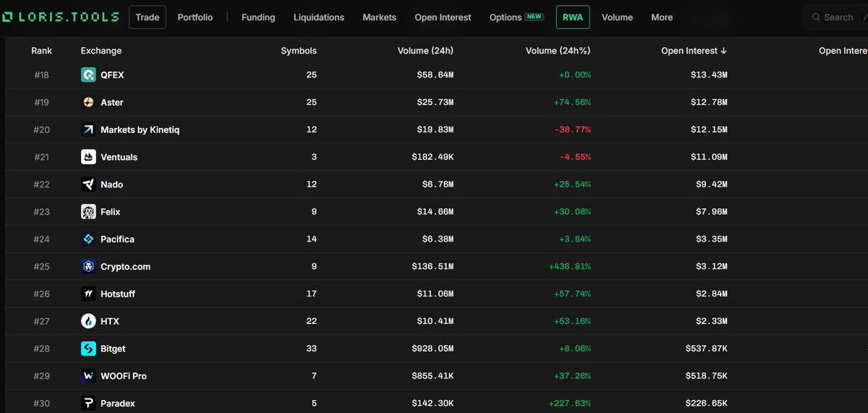Image resolution: width=868 pixels, height=413 pixels.
Task: Open the Options NEW page
Action: click(516, 17)
